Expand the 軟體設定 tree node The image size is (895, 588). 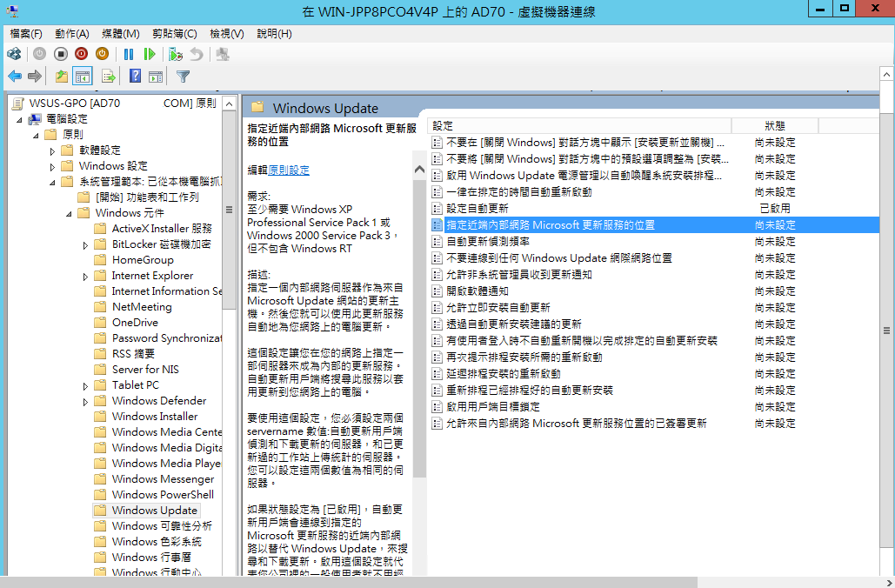tap(52, 151)
